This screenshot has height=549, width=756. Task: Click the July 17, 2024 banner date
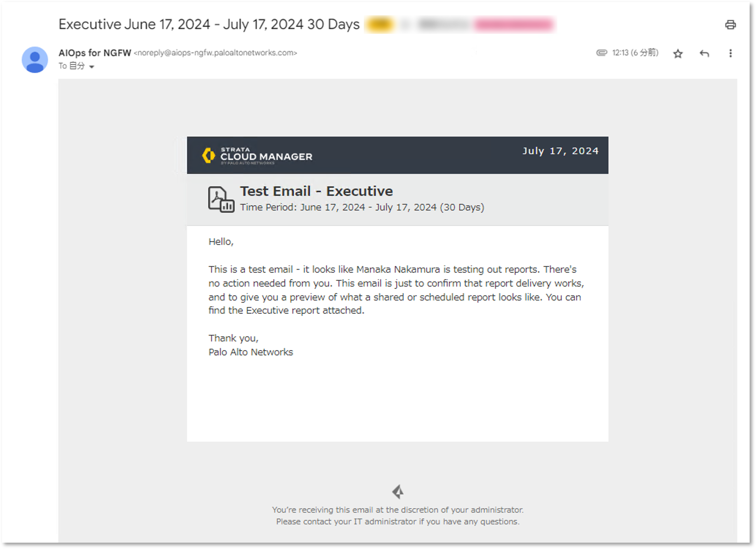(560, 151)
